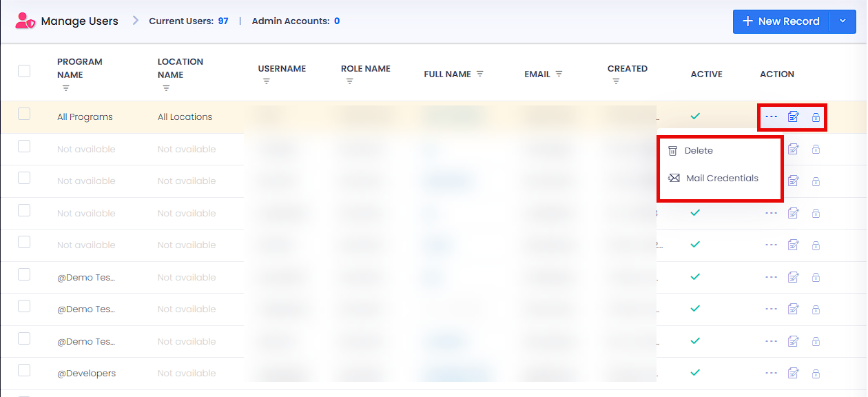This screenshot has height=397, width=868.
Task: Click the EMAIL column header text
Action: coord(537,74)
